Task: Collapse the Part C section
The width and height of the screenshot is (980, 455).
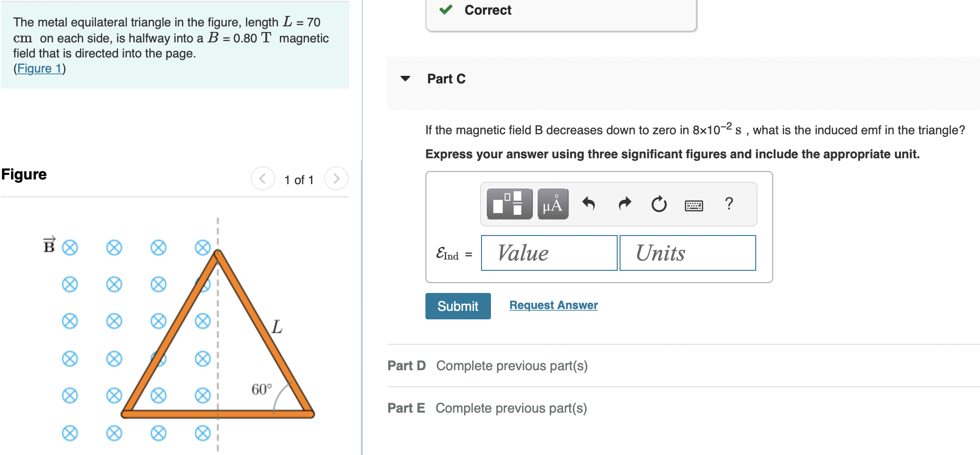Action: click(x=406, y=79)
